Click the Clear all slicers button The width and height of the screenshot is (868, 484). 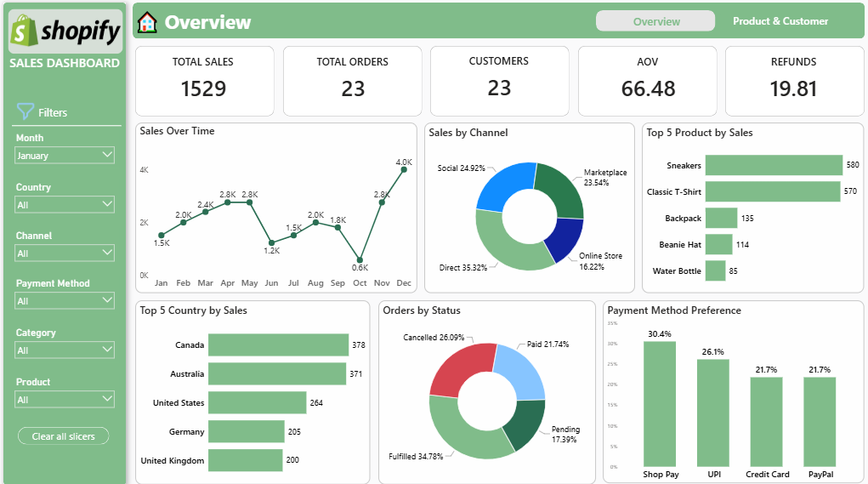(63, 436)
